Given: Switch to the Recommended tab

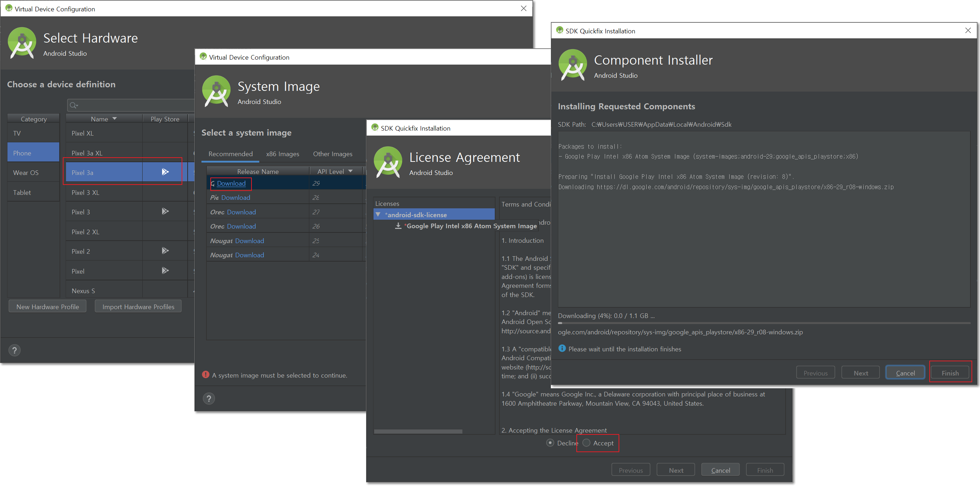Looking at the screenshot, I should [231, 154].
